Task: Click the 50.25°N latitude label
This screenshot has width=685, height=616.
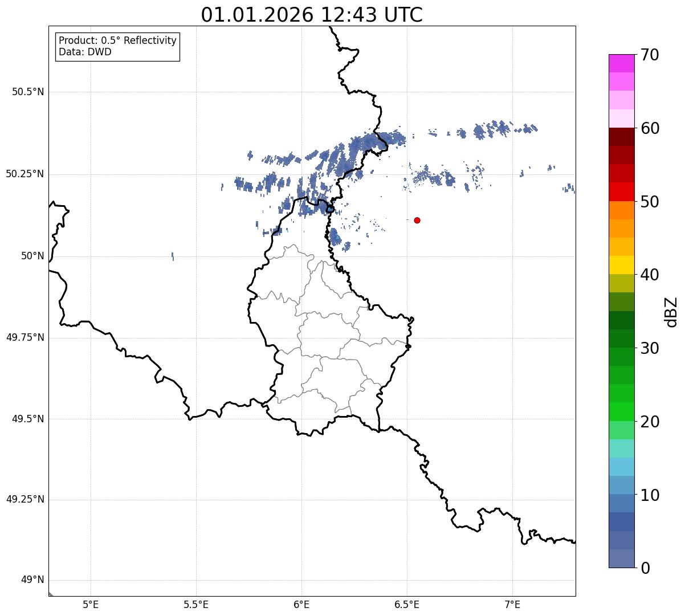Action: tap(25, 174)
